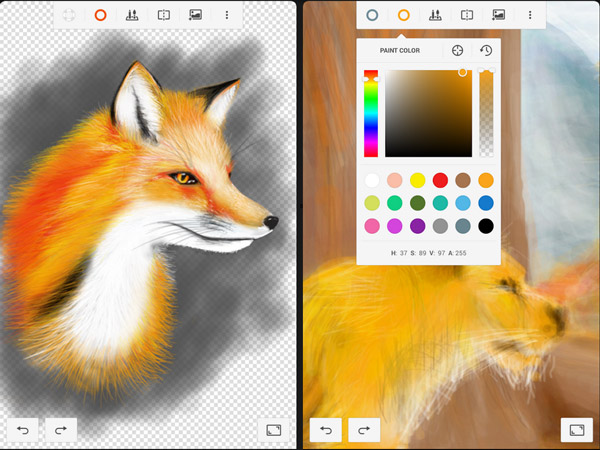The image size is (600, 450).
Task: Choose the hot pink color swatch
Action: click(372, 226)
